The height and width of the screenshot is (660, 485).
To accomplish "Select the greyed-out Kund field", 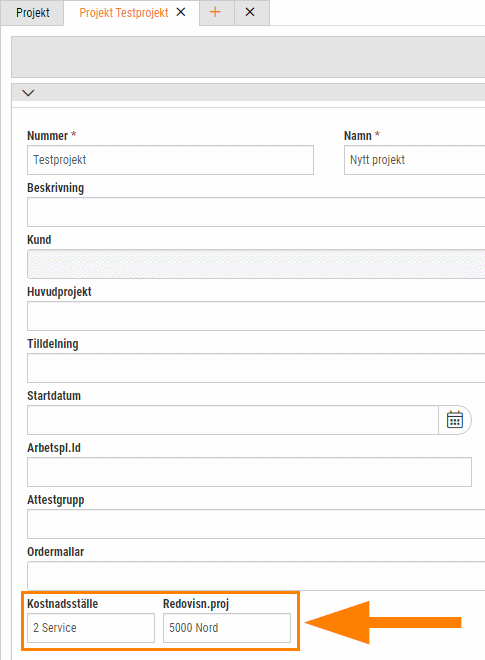I will [256, 264].
